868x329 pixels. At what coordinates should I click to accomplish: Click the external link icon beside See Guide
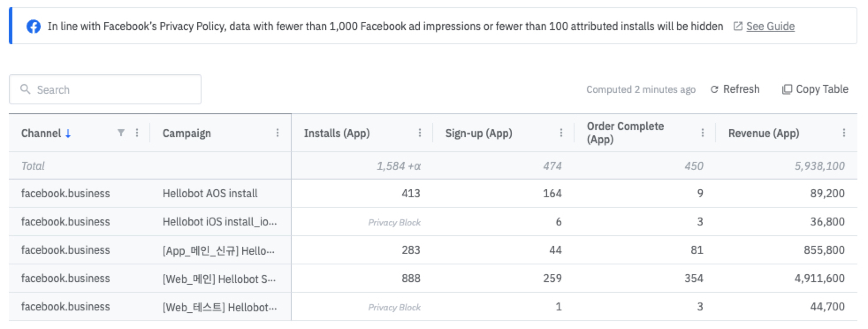pos(738,27)
